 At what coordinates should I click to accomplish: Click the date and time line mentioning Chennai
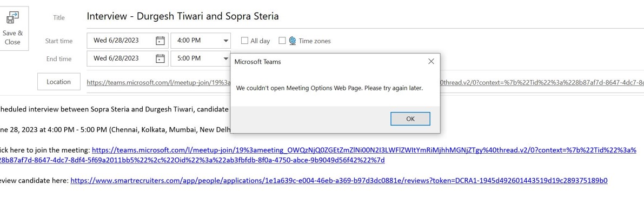coord(115,130)
